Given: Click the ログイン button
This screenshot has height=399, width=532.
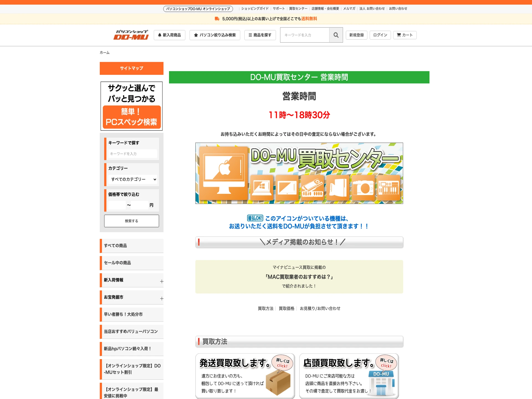Looking at the screenshot, I should 380,35.
